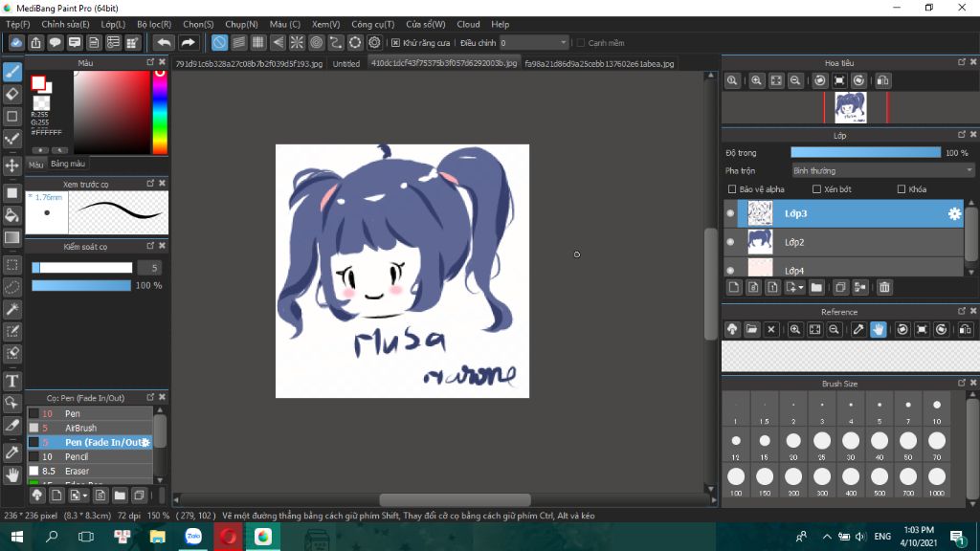Screen dimensions: 980x551
Task: Open File Explorer on taskbar
Action: pos(158,537)
